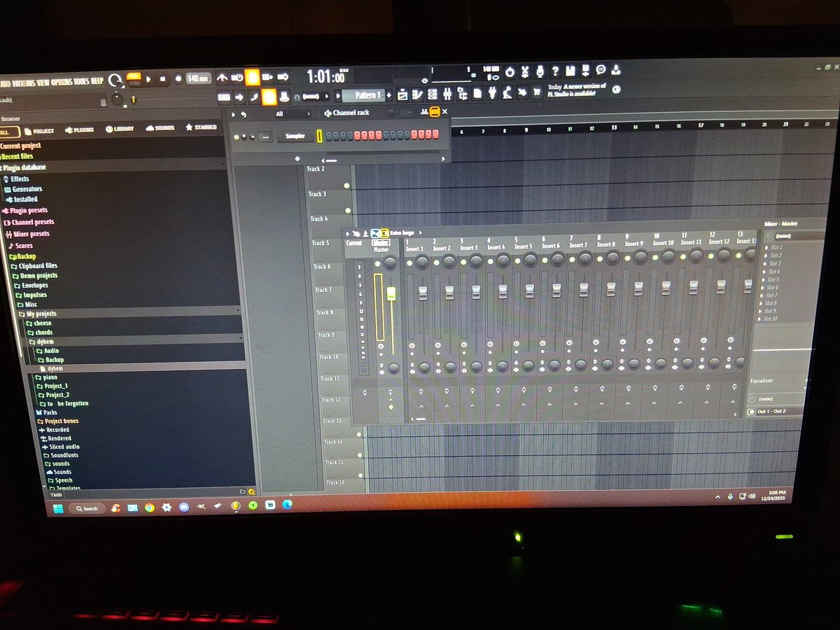Open the Channel rack menu arrow
This screenshot has height=630, width=840.
click(233, 114)
